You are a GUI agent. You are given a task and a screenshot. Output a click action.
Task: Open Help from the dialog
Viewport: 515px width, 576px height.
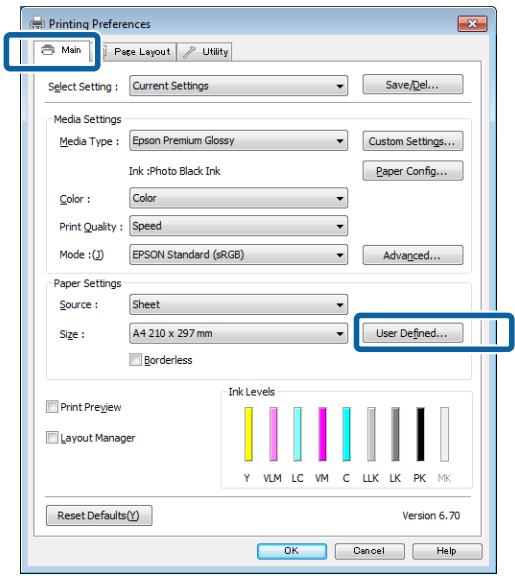coord(447,551)
